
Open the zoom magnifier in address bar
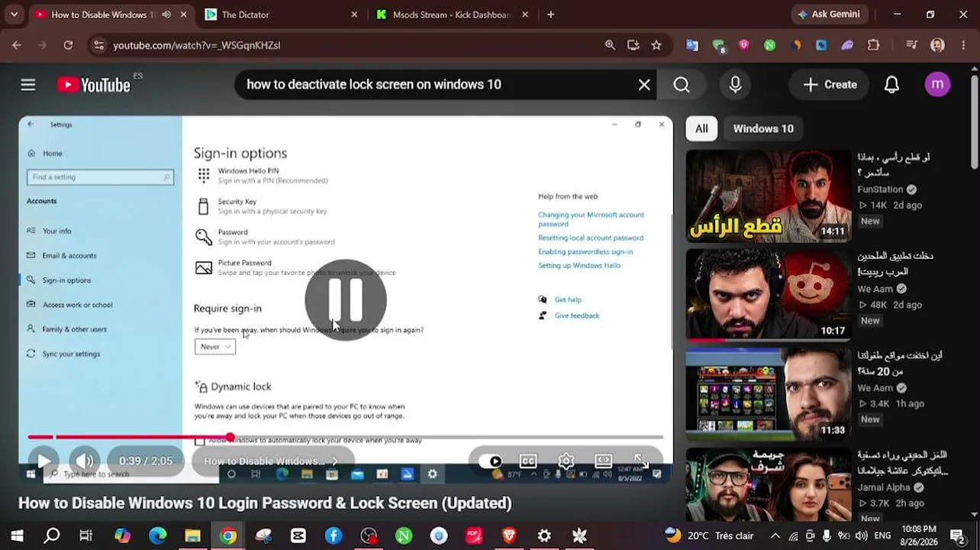point(610,45)
